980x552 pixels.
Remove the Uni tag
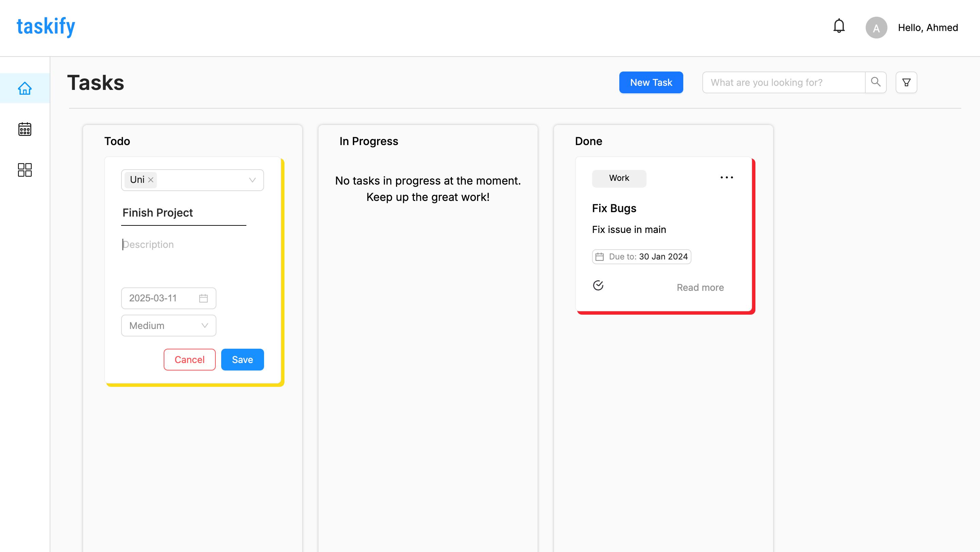pyautogui.click(x=151, y=180)
